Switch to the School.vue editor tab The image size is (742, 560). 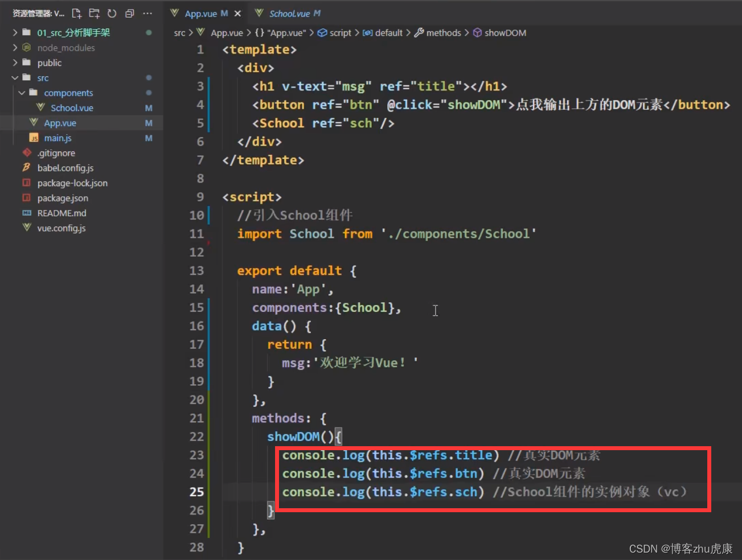pyautogui.click(x=288, y=14)
